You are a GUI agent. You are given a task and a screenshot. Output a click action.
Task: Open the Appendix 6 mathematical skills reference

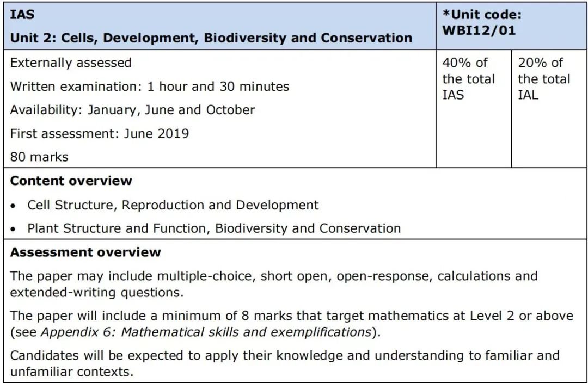click(x=206, y=332)
